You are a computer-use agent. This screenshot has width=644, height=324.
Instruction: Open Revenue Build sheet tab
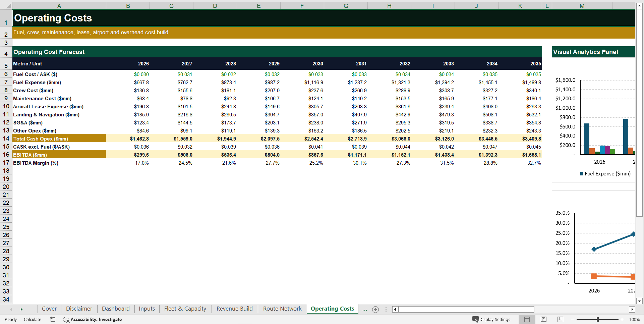pos(235,309)
